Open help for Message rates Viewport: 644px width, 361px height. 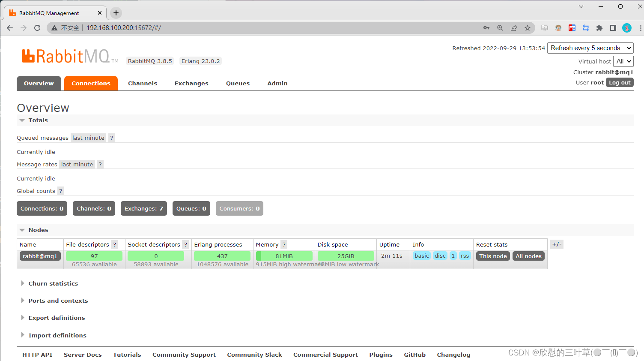click(100, 164)
